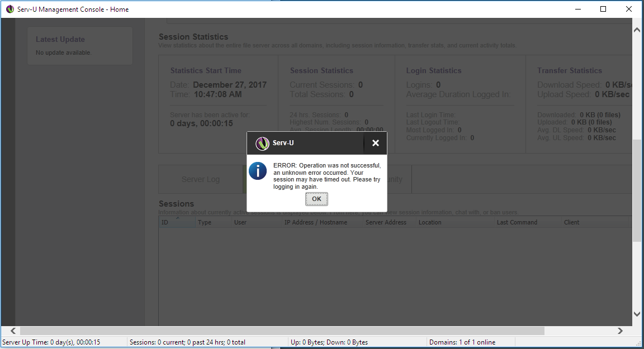Image resolution: width=644 pixels, height=349 pixels.
Task: Click OK in the Serv-U error dialog
Action: (316, 199)
